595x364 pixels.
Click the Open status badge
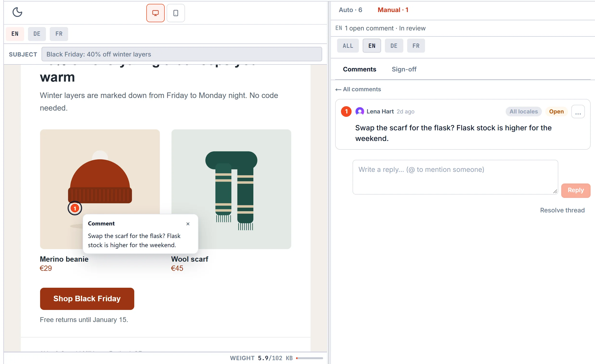tap(556, 112)
